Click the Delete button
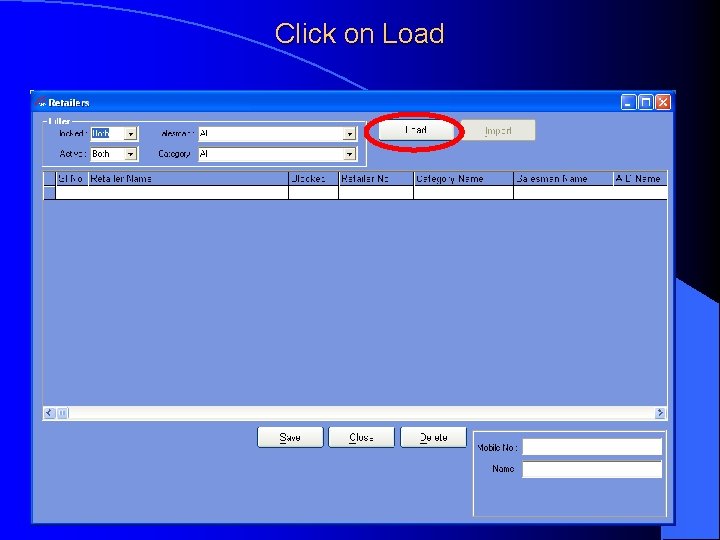This screenshot has height=540, width=720. (x=433, y=437)
